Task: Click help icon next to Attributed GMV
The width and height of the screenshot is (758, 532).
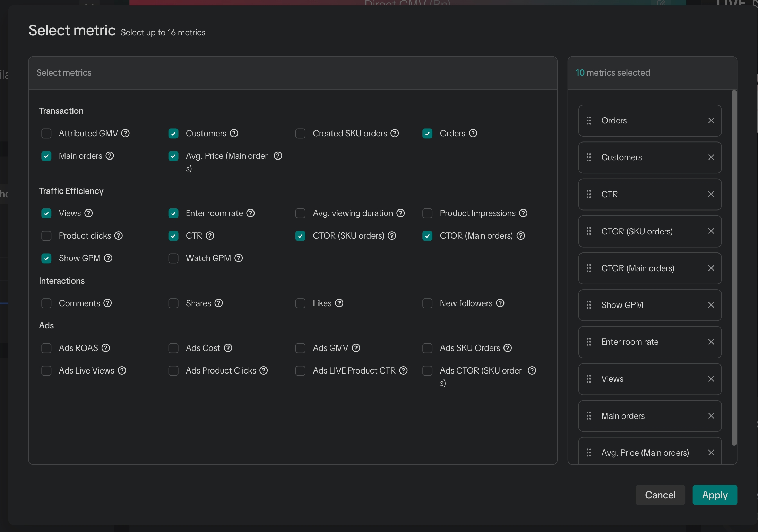Action: 126,133
